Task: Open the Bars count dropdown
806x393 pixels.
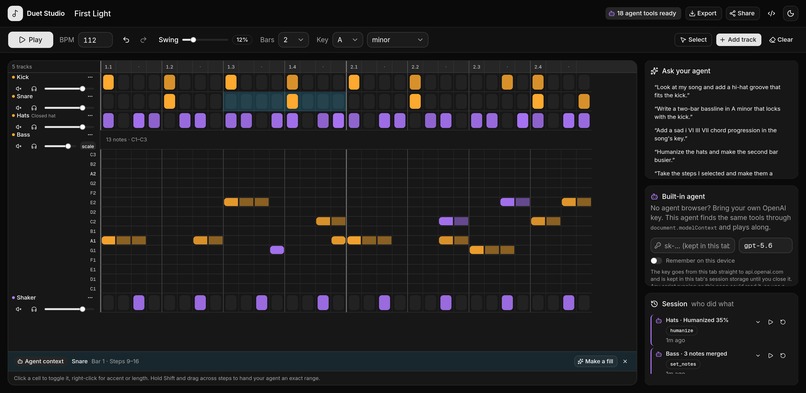Action: coord(294,40)
